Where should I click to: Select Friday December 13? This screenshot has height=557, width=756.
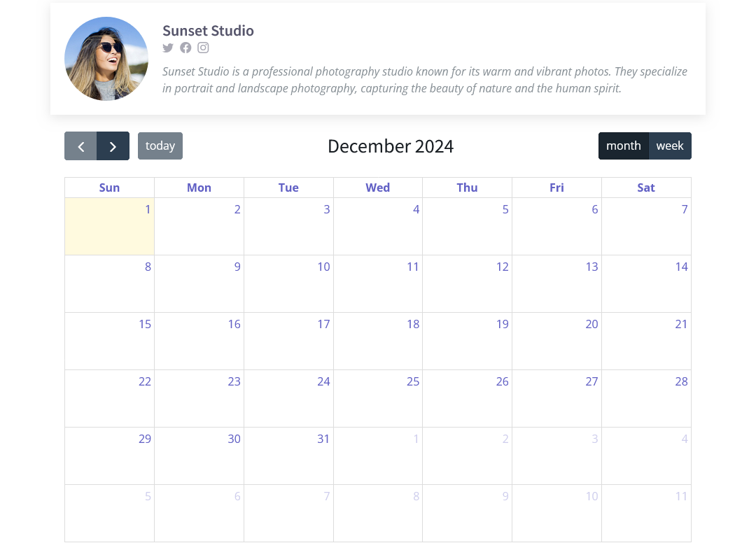pos(556,283)
